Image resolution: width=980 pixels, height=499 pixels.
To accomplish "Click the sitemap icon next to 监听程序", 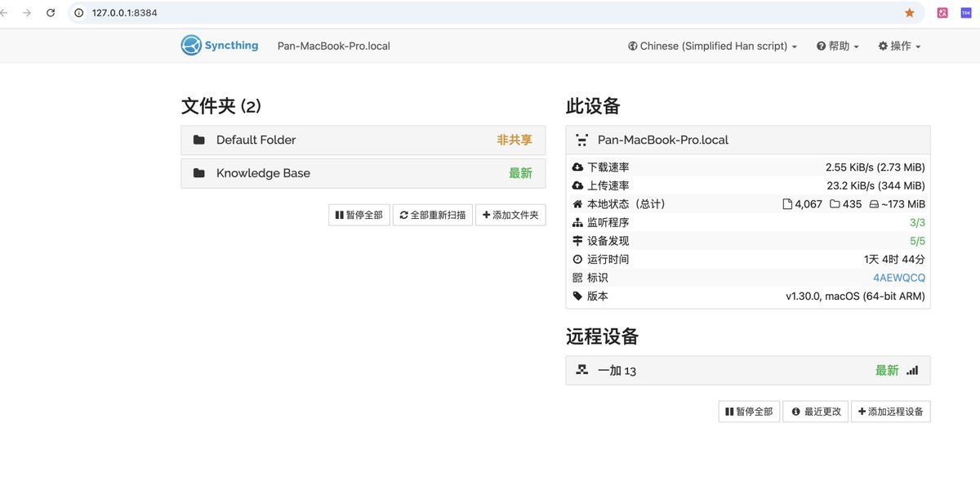I will point(578,222).
